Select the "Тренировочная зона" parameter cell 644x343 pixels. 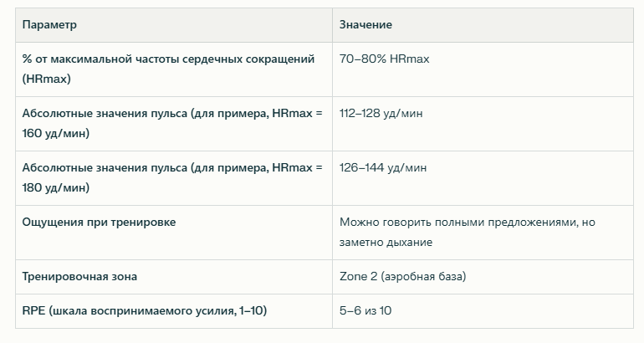pos(79,276)
